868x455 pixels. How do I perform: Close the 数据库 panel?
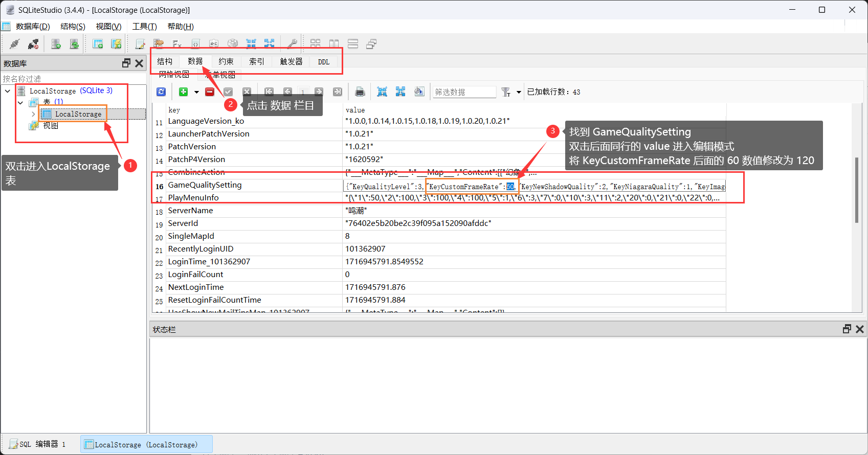139,63
